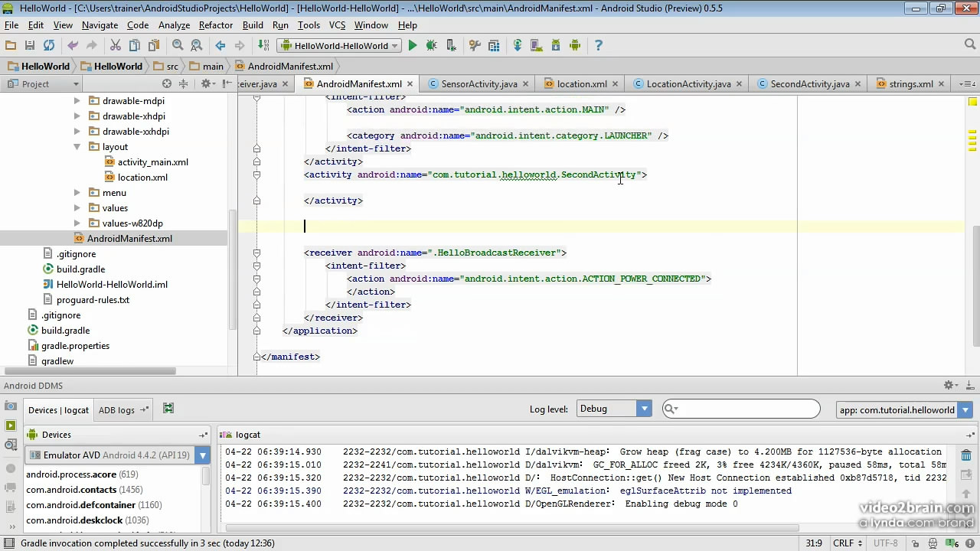Viewport: 980px width, 551px height.
Task: Click the Undo arrow icon
Action: (x=73, y=45)
